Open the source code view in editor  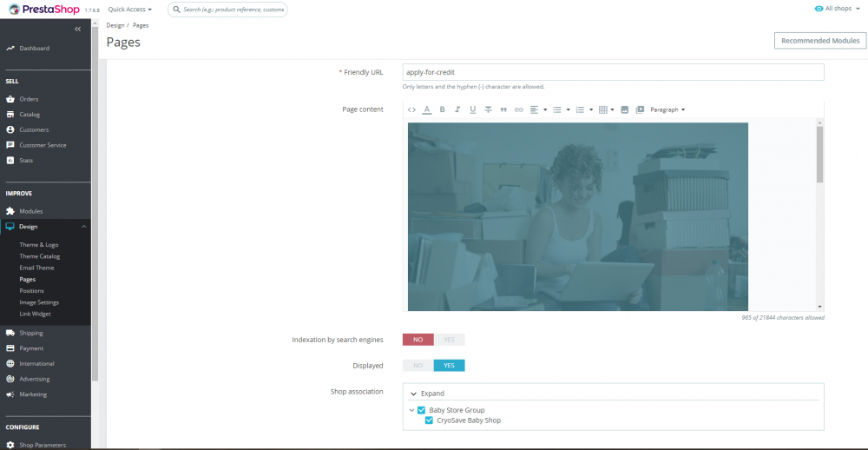click(x=411, y=109)
